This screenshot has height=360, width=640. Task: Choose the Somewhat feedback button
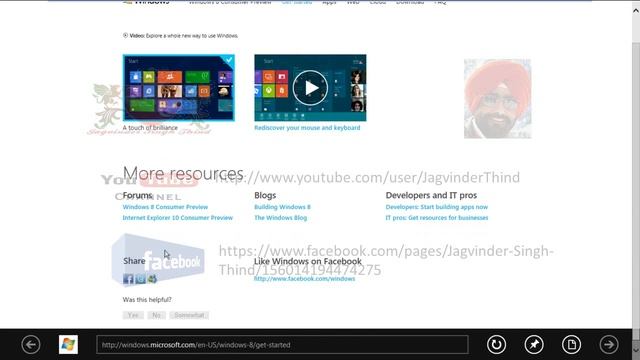tap(189, 315)
